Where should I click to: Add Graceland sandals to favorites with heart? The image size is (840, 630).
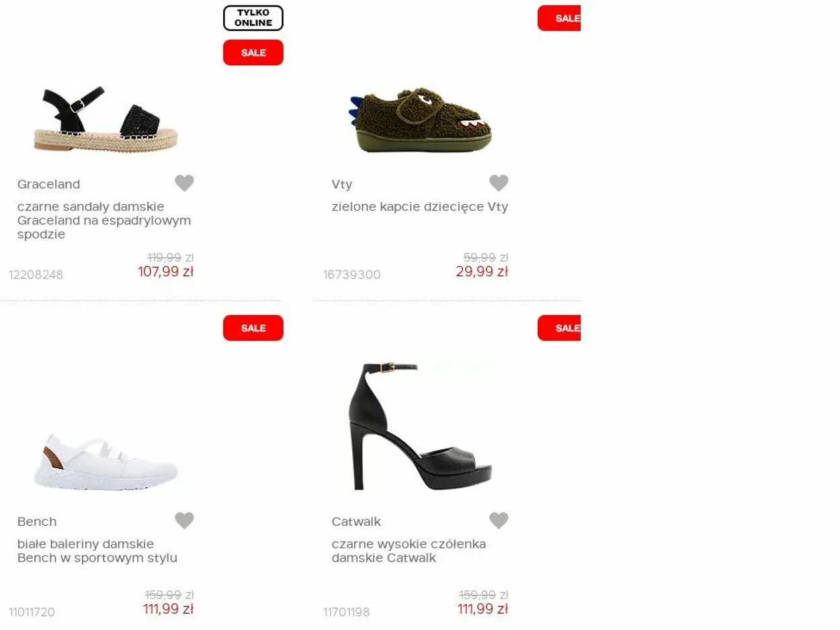click(x=184, y=183)
